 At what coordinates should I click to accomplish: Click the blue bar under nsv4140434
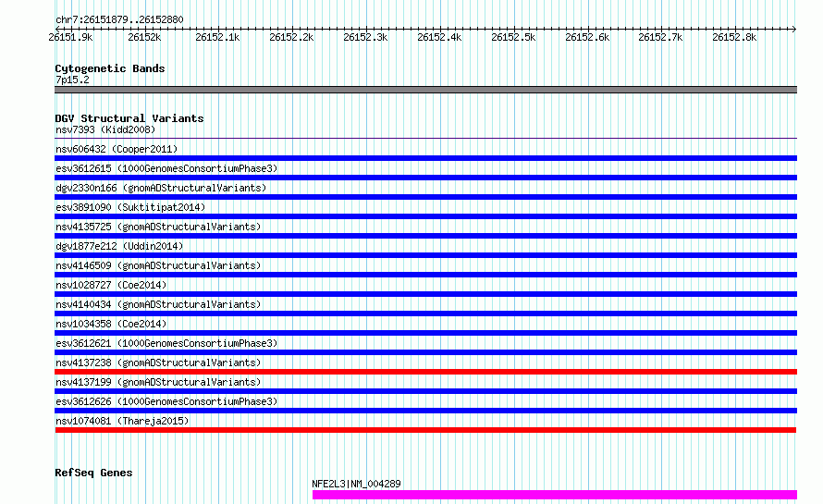425,313
